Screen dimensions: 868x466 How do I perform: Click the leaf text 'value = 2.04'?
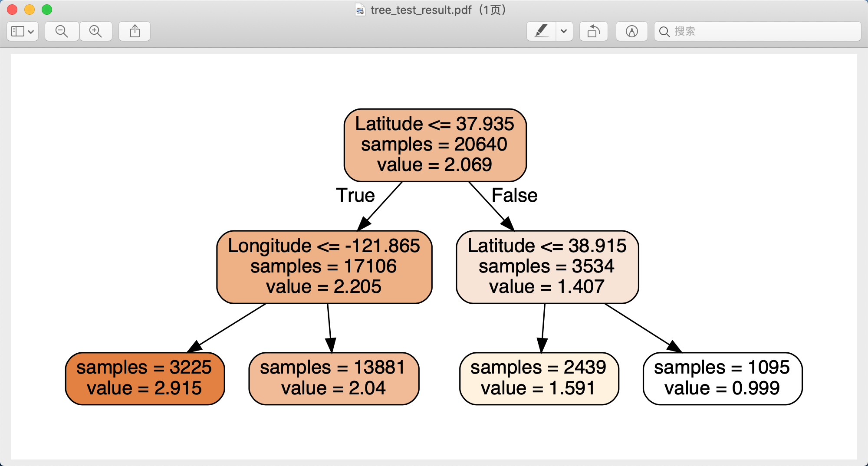pos(333,388)
